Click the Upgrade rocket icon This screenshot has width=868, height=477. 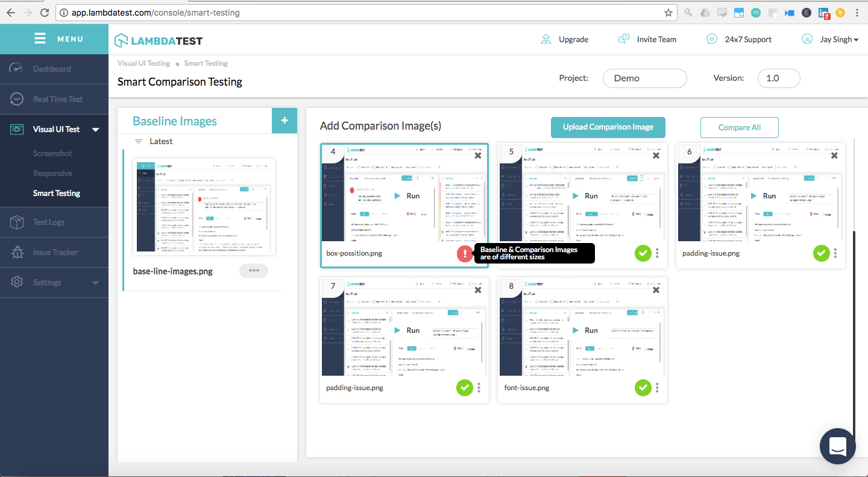pyautogui.click(x=546, y=39)
